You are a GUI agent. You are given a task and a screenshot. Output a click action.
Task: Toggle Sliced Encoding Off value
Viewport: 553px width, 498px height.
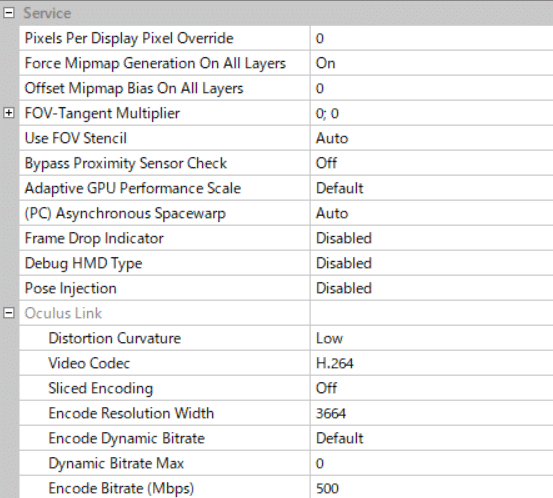point(432,388)
